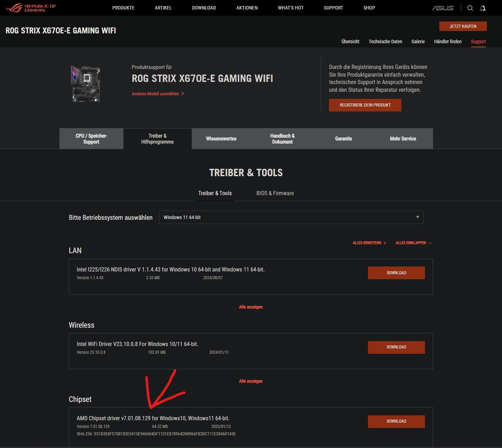Click the 102.81 MB file size

[157, 352]
